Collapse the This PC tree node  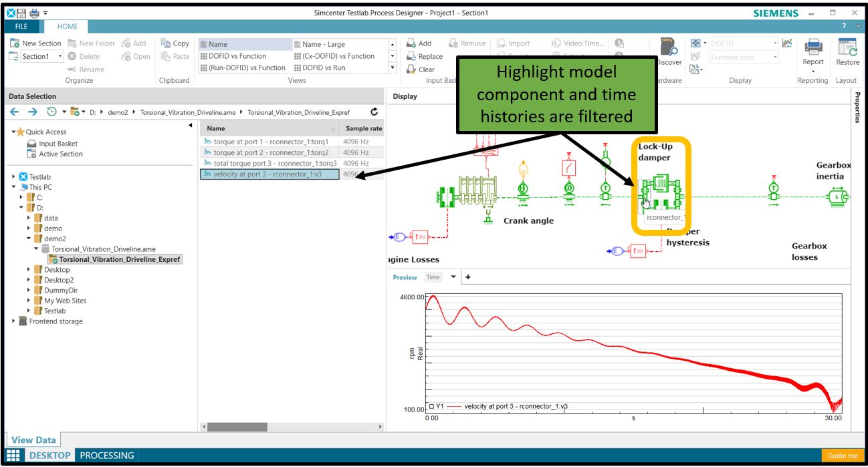[14, 187]
